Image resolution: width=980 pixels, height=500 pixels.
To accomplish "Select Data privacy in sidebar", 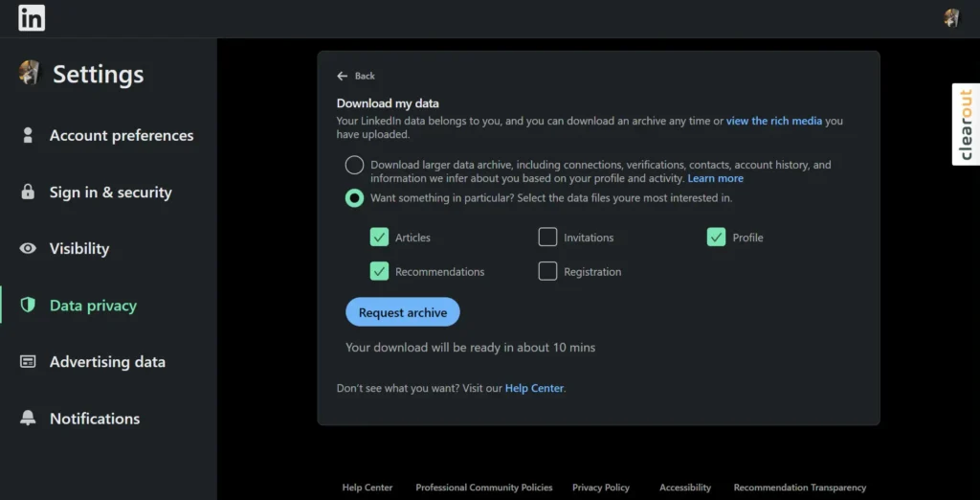I will point(93,306).
